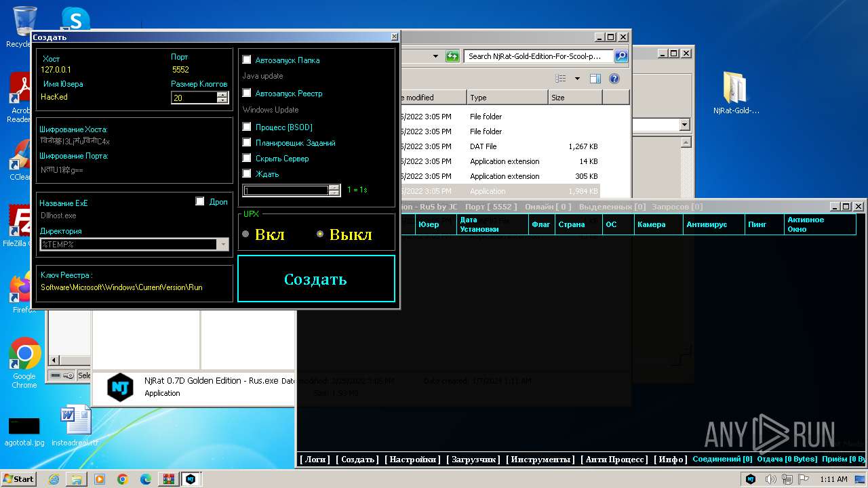Select agototal.jpg desktop file
Screen dimensions: 868x488
[x=24, y=432]
